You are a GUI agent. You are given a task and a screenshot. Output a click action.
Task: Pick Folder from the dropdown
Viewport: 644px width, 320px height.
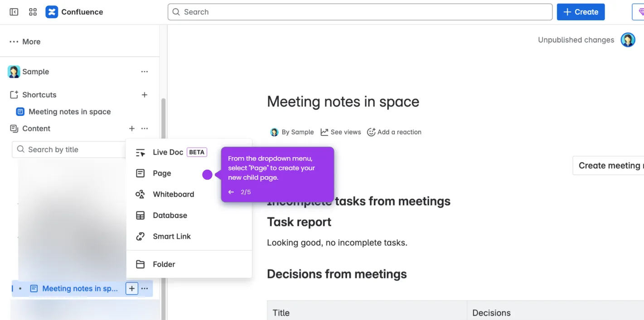tap(189, 264)
